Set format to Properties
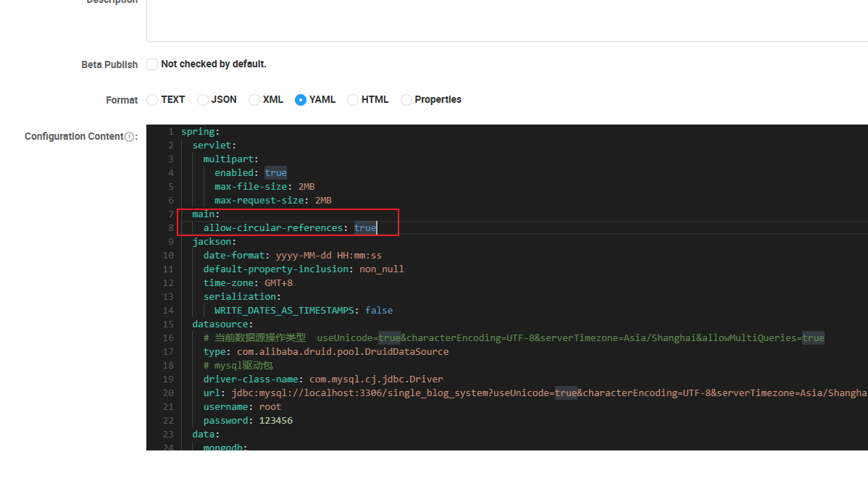The height and width of the screenshot is (491, 868). click(x=406, y=100)
